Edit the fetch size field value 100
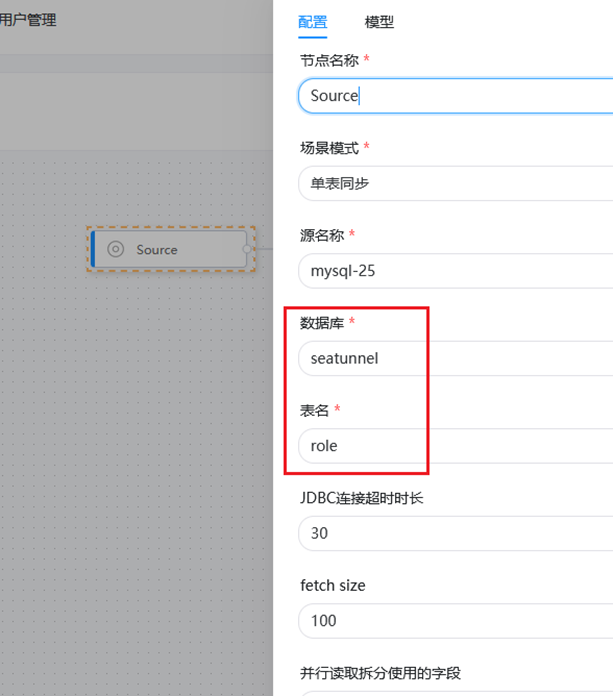The width and height of the screenshot is (613, 696). (x=455, y=621)
